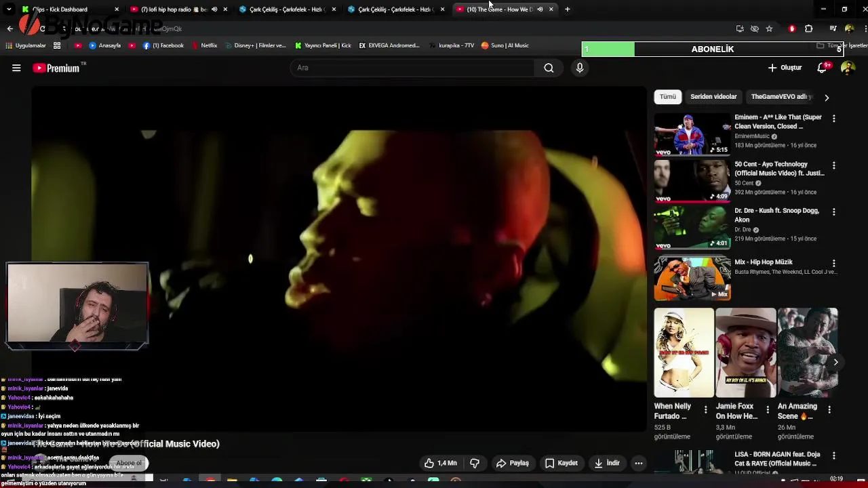Open options menu for 50 Cent Ayo Technology

point(833,165)
